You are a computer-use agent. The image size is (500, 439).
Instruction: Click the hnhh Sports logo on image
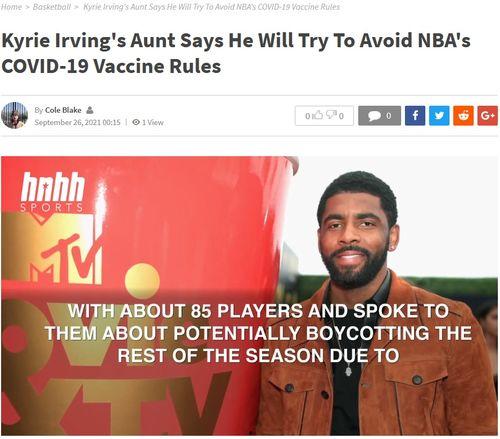tap(52, 192)
